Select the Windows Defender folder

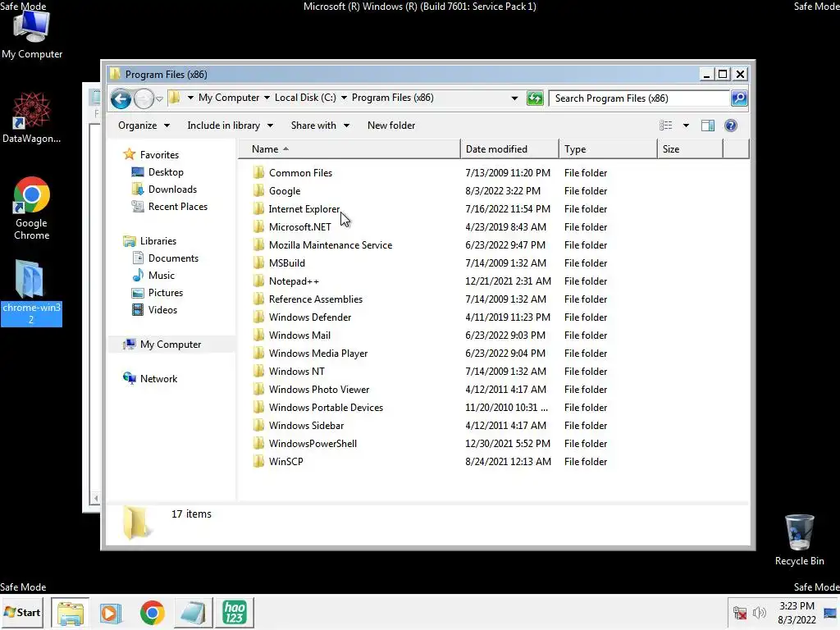[310, 317]
